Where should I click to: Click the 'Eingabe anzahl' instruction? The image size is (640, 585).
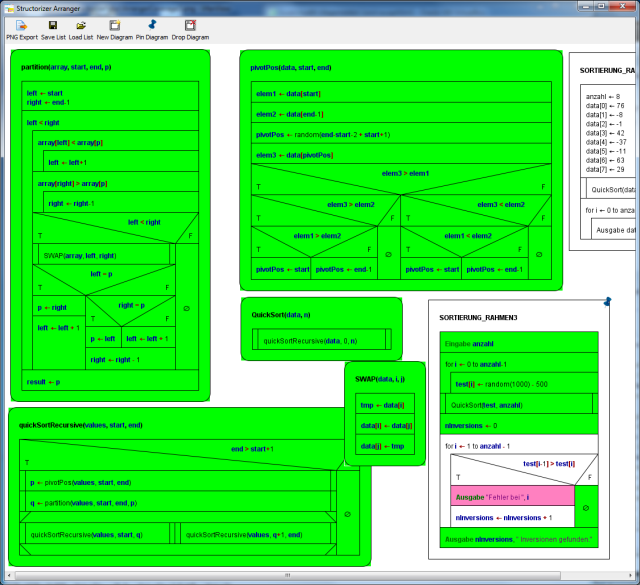(519, 343)
